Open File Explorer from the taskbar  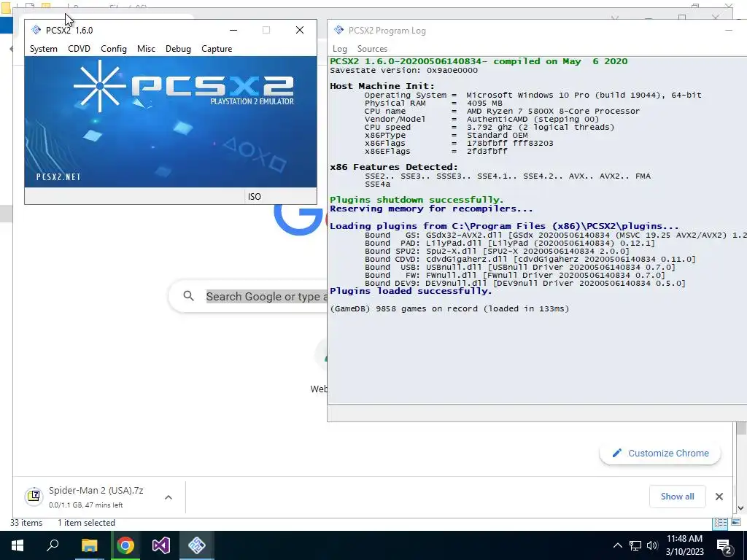pos(89,545)
